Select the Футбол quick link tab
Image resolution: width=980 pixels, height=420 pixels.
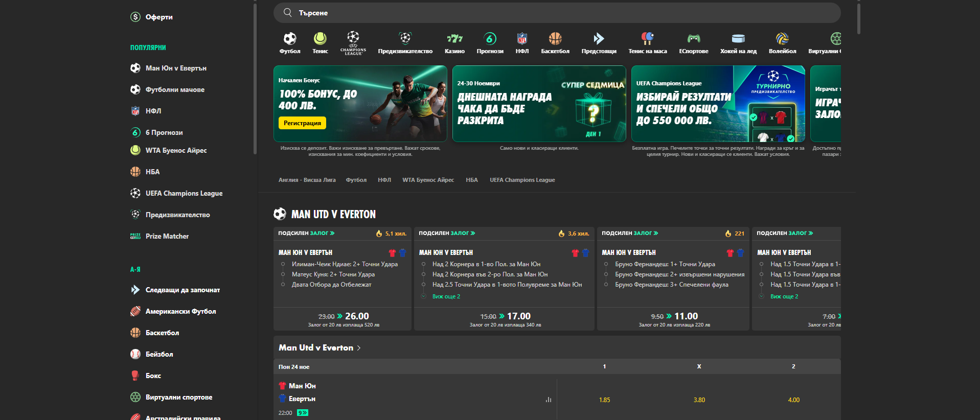pyautogui.click(x=356, y=180)
